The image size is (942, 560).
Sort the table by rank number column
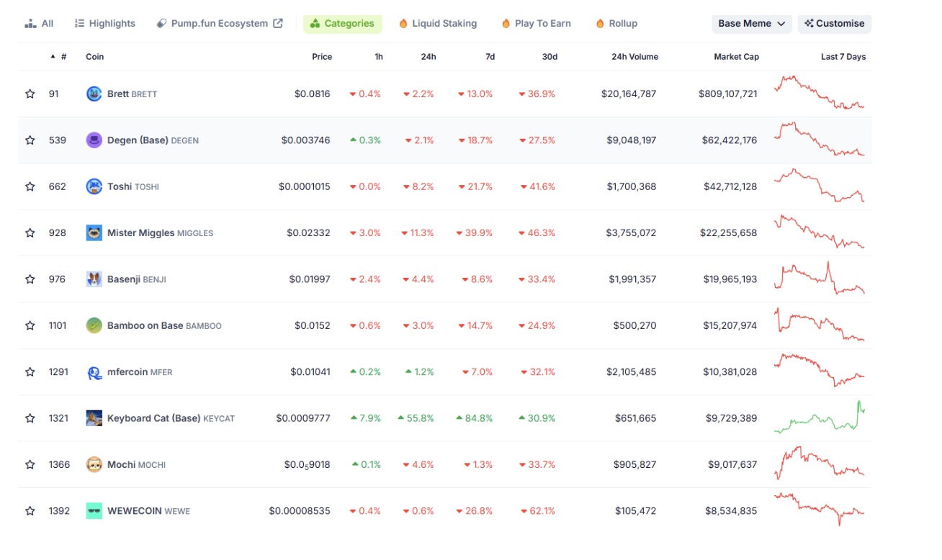[x=58, y=57]
